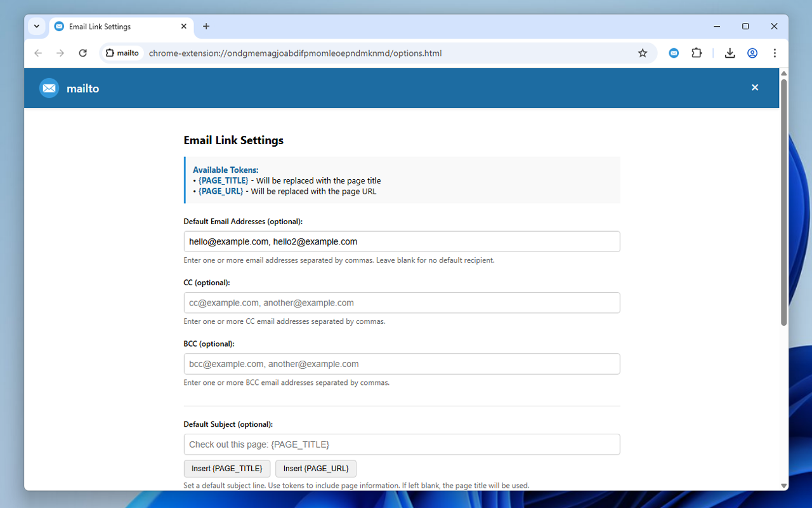Image resolution: width=812 pixels, height=508 pixels.
Task: Focus the Default Subject input
Action: pyautogui.click(x=402, y=444)
